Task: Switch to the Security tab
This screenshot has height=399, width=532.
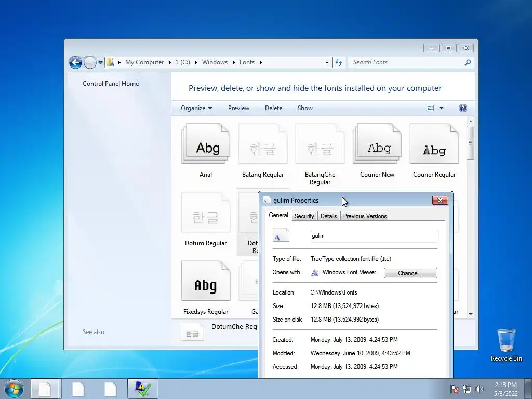Action: click(x=304, y=216)
